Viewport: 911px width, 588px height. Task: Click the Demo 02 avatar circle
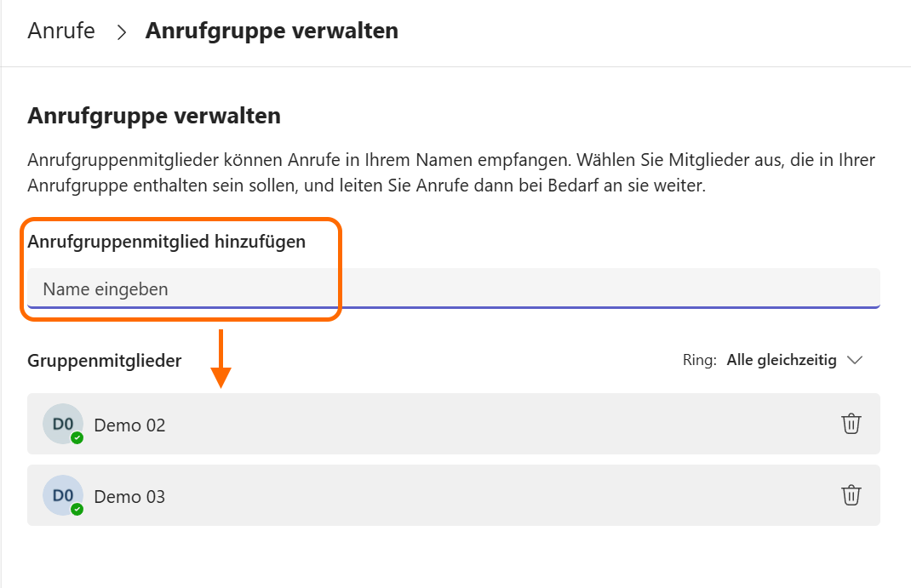coord(62,423)
